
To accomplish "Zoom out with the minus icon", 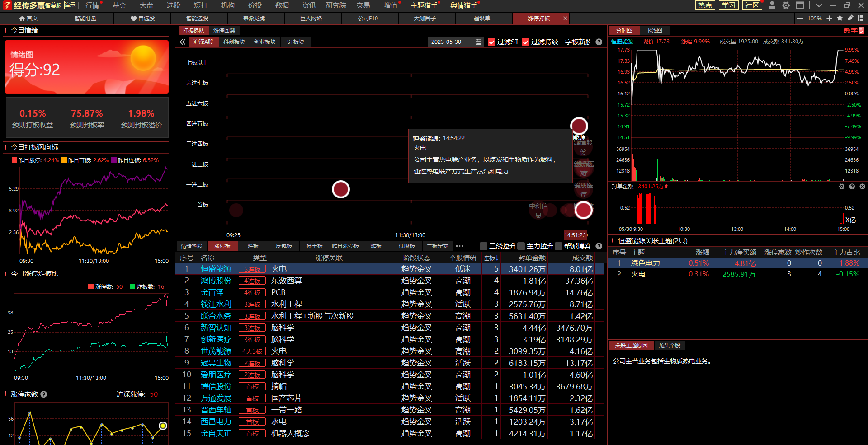I will 800,19.
